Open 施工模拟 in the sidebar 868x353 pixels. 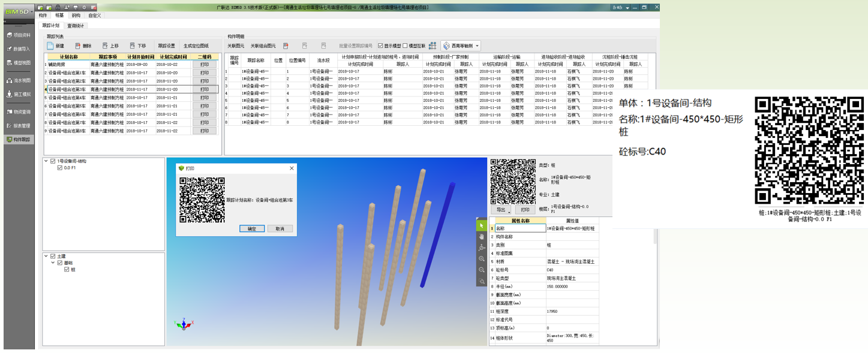(19, 94)
